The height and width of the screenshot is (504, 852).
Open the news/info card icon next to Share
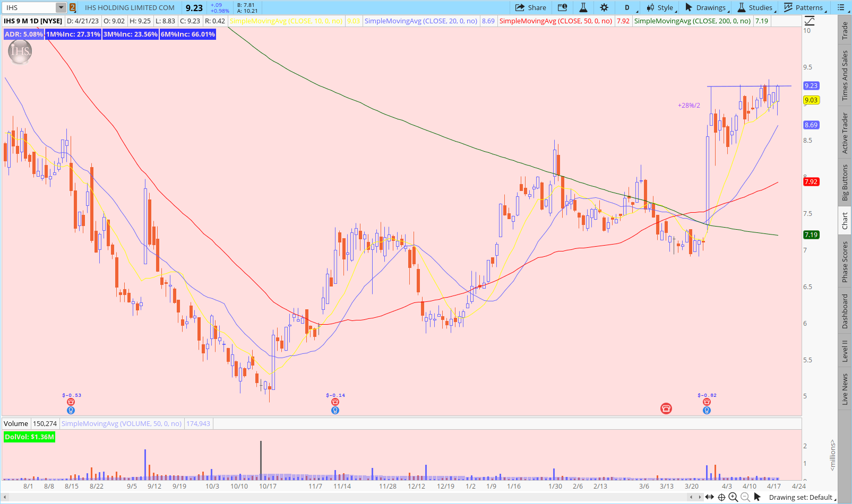(x=563, y=7)
